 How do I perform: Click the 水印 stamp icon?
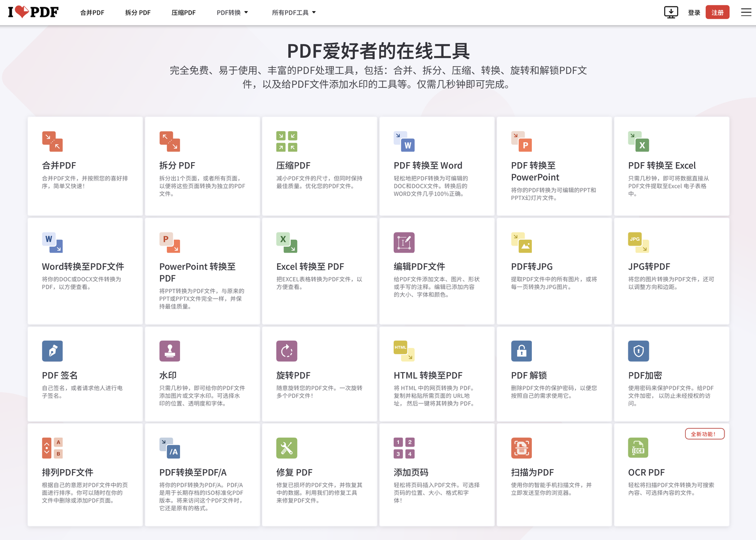click(170, 351)
